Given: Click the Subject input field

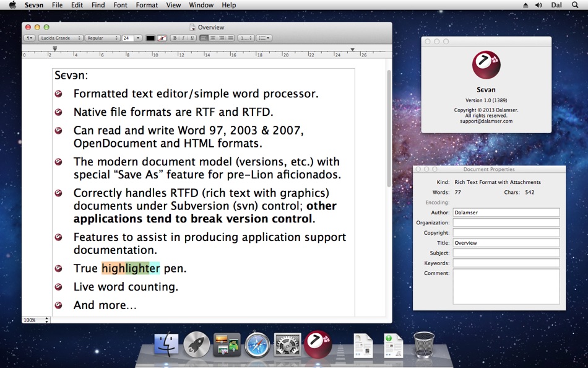Looking at the screenshot, I should tap(506, 253).
